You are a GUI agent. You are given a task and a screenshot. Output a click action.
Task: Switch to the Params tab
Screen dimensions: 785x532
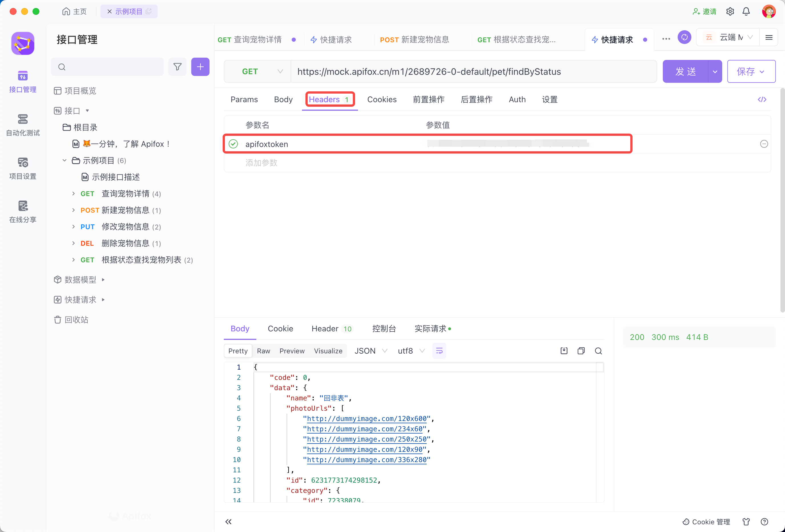pos(244,99)
